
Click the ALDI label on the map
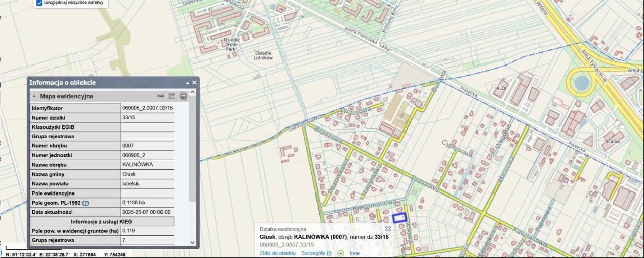coord(501,88)
